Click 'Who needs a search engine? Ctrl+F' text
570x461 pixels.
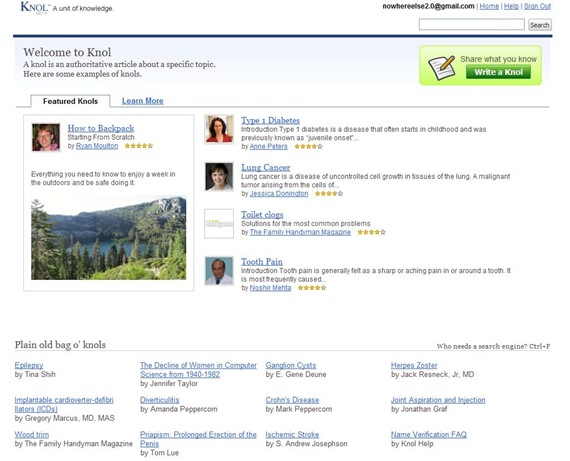click(493, 346)
